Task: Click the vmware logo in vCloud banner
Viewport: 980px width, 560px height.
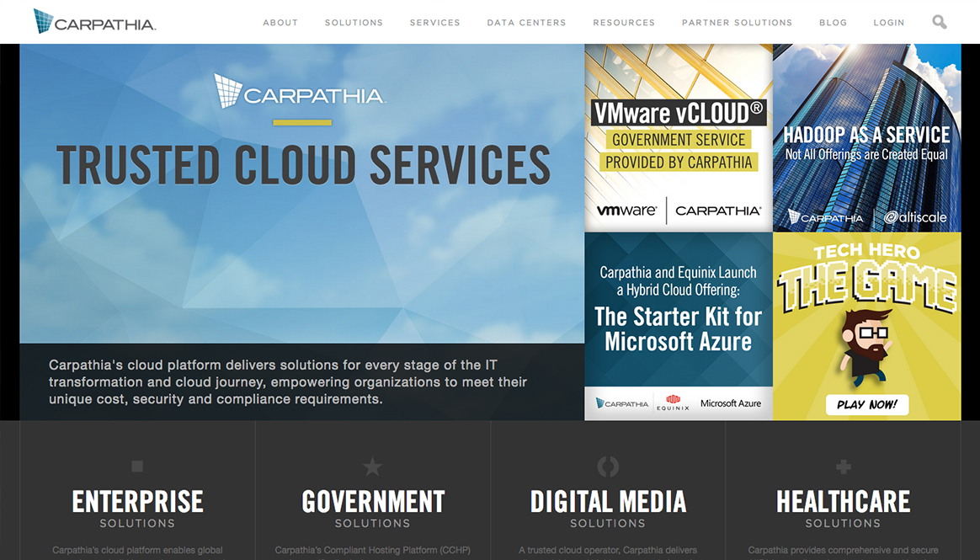Action: (626, 211)
